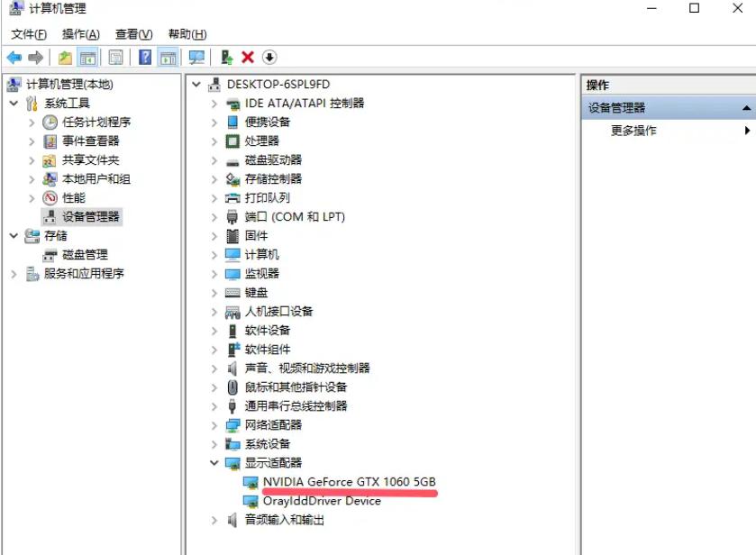This screenshot has height=555, width=756.
Task: Select the 计算机 category label
Action: tap(262, 255)
